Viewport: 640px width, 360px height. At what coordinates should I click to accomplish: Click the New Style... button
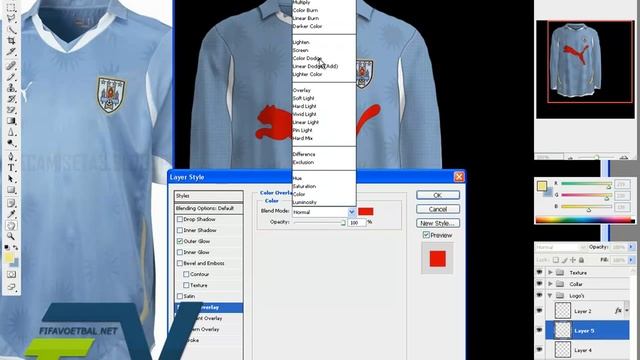click(438, 223)
